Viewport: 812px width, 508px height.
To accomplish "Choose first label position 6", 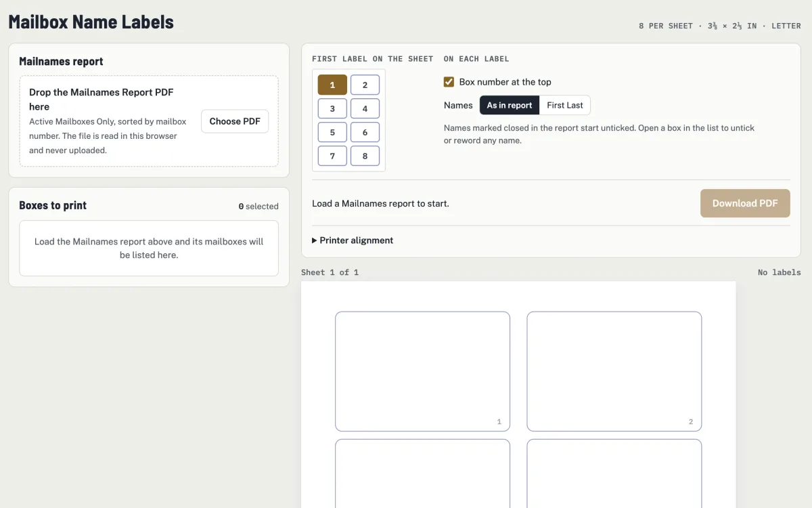I will (x=365, y=132).
